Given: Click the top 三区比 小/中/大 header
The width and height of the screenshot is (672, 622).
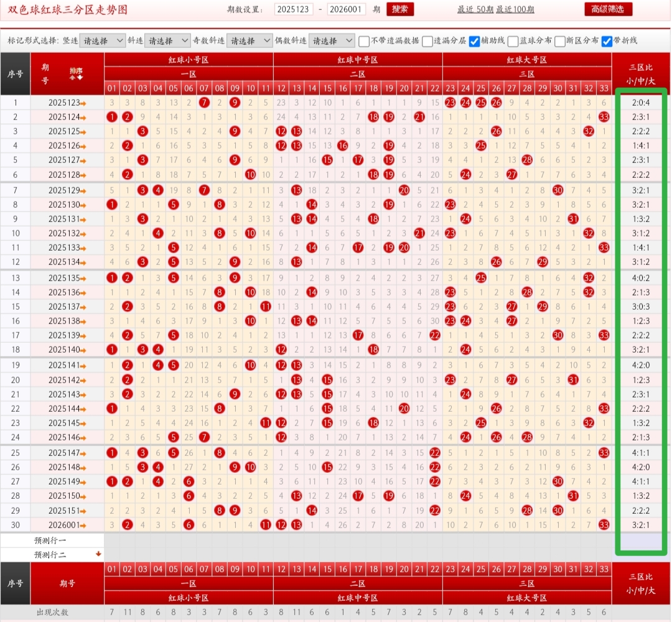Looking at the screenshot, I should pos(641,74).
